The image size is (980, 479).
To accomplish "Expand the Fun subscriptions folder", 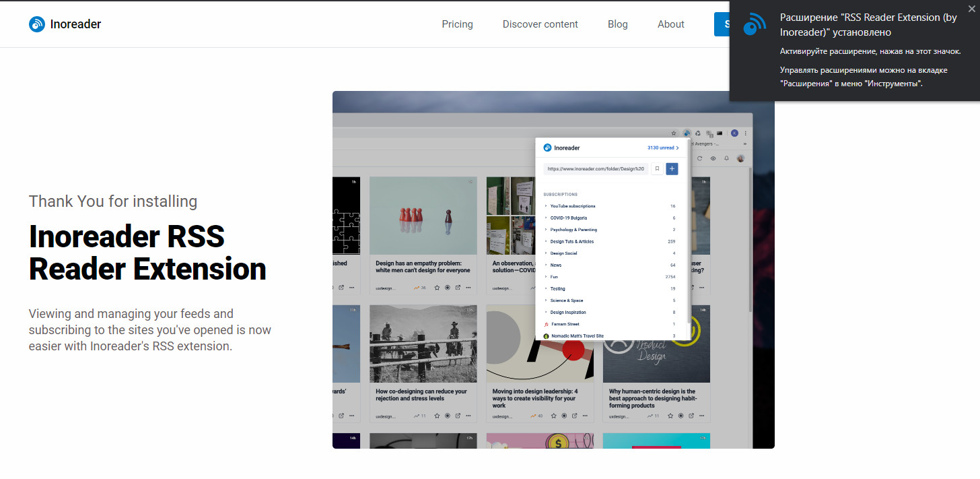I will [x=547, y=276].
